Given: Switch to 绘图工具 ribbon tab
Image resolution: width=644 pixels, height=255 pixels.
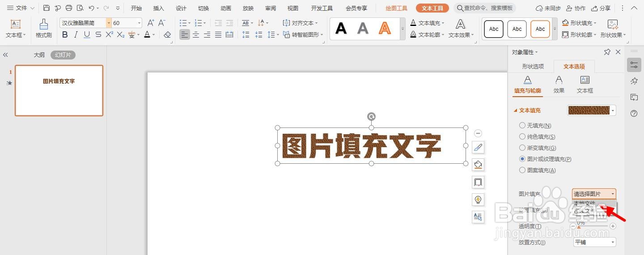Looking at the screenshot, I should click(397, 8).
